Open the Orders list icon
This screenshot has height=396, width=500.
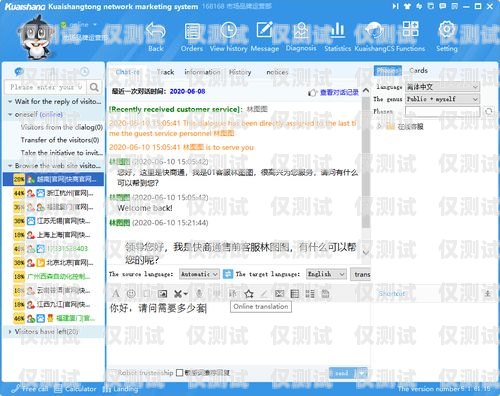pyautogui.click(x=192, y=32)
